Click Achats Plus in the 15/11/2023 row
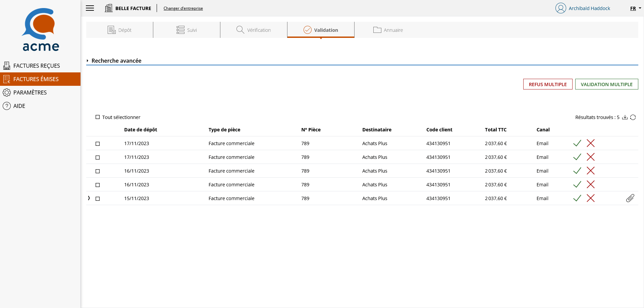This screenshot has height=308, width=644. point(375,198)
